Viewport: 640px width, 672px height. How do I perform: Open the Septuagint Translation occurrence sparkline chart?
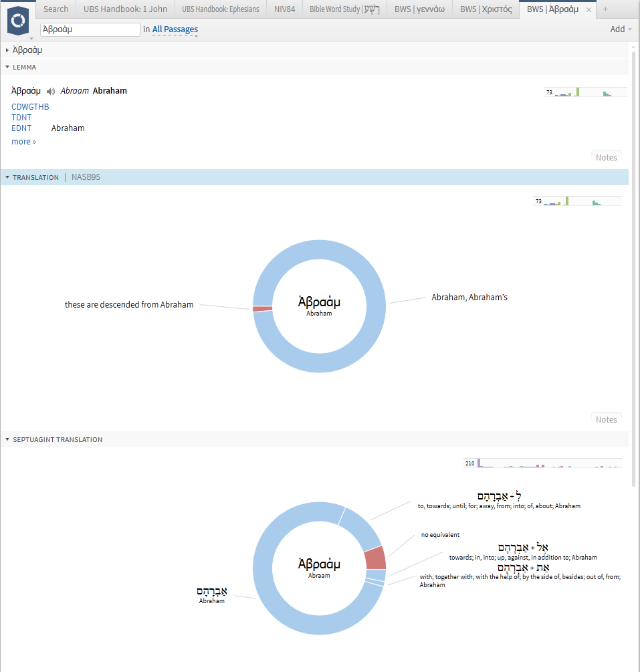[x=542, y=463]
